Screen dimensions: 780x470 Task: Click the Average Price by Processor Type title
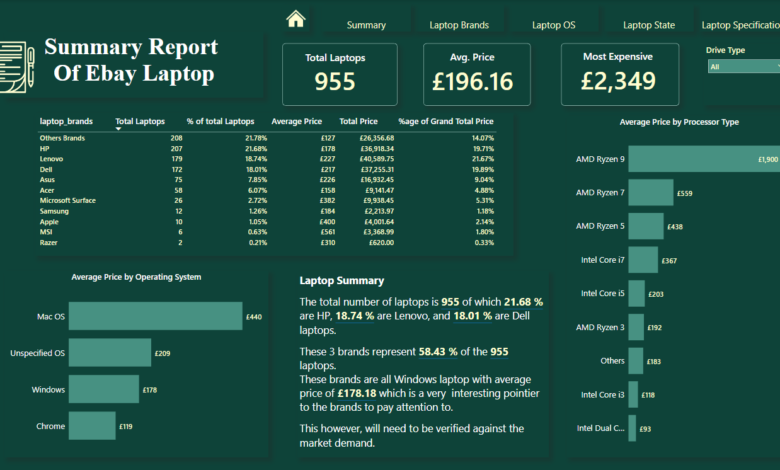pos(679,122)
